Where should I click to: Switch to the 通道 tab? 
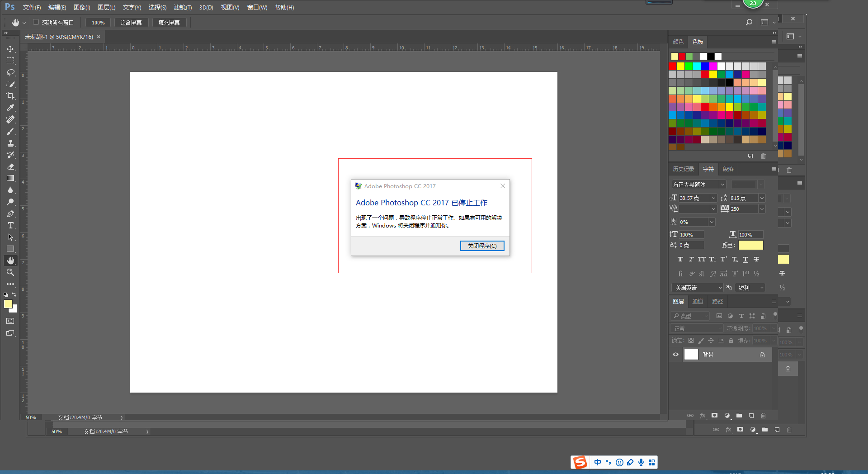coord(698,301)
